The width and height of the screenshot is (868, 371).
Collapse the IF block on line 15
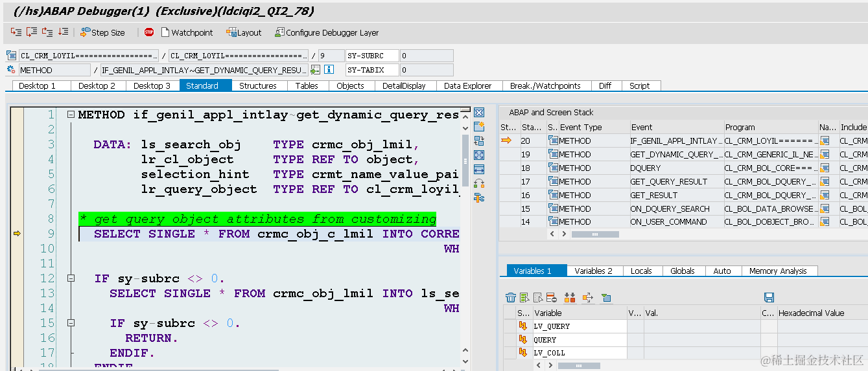pyautogui.click(x=71, y=323)
